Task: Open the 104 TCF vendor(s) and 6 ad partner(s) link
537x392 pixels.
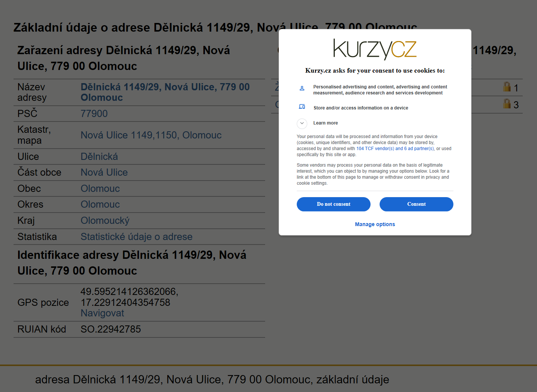Action: (x=395, y=149)
